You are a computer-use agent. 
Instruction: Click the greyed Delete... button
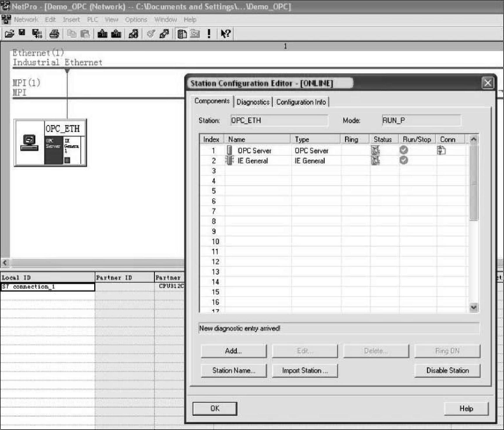(376, 351)
